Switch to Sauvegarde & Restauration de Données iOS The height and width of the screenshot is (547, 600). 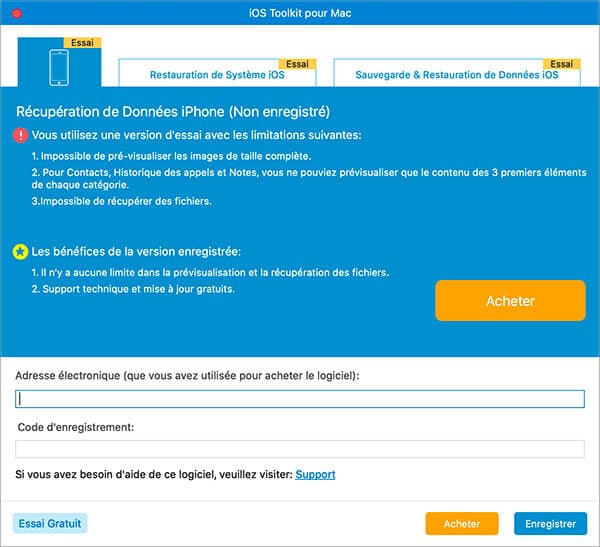[x=458, y=75]
